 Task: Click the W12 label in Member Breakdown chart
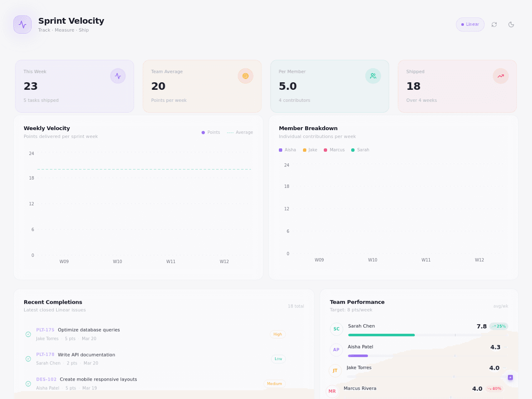point(480,260)
